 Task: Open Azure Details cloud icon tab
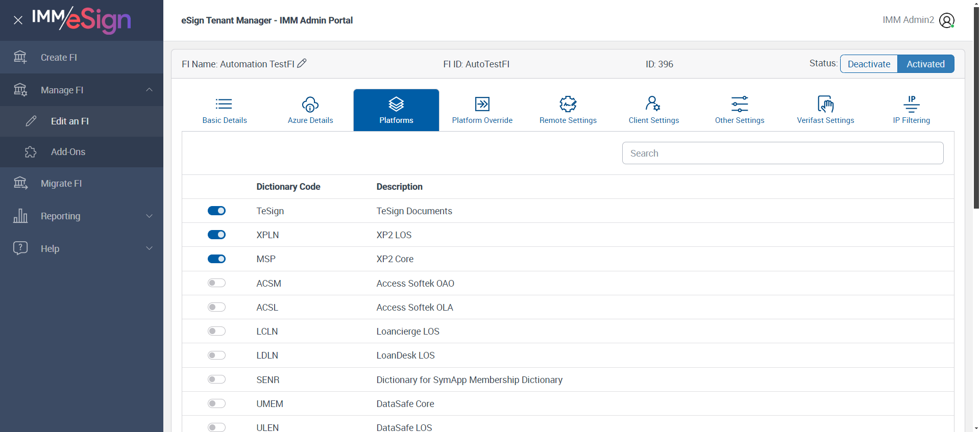pyautogui.click(x=310, y=105)
